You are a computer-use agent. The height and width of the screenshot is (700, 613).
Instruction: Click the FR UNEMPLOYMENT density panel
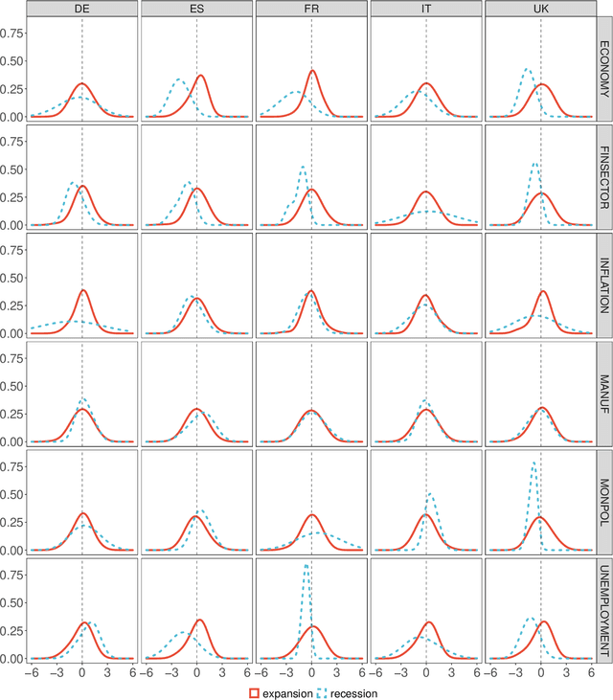(x=311, y=611)
